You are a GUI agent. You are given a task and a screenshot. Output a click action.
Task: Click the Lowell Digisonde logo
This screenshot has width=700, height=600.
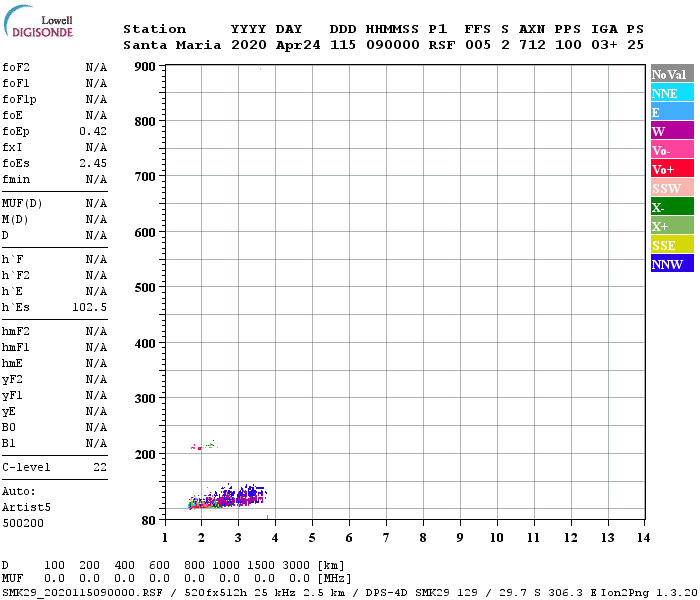pyautogui.click(x=38, y=22)
